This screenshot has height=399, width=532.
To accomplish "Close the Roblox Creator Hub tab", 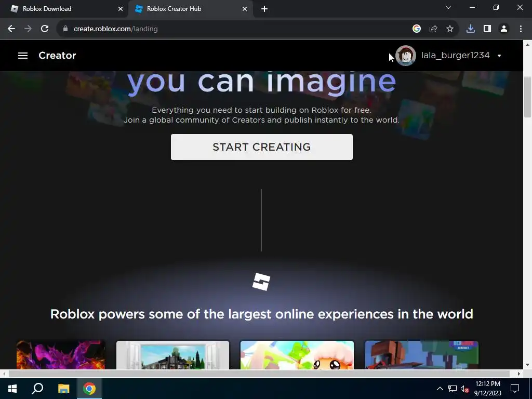I will (245, 9).
